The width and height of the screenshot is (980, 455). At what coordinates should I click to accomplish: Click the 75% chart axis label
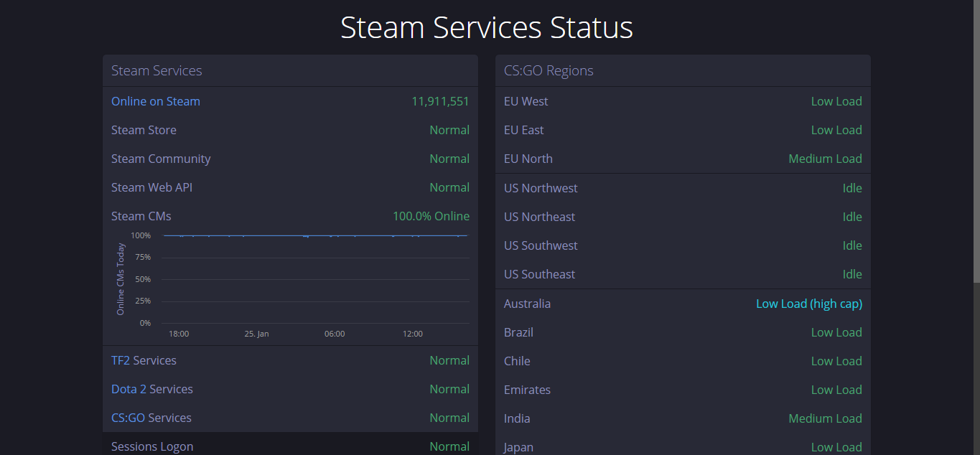(x=143, y=257)
